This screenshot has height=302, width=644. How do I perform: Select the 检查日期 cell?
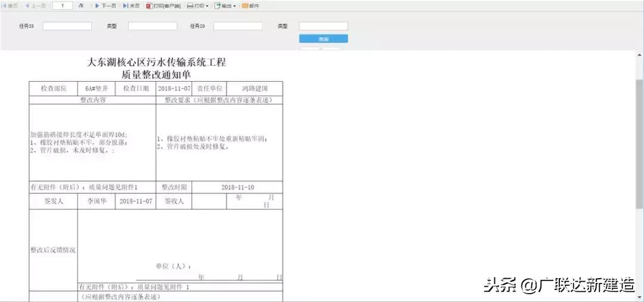pos(135,88)
